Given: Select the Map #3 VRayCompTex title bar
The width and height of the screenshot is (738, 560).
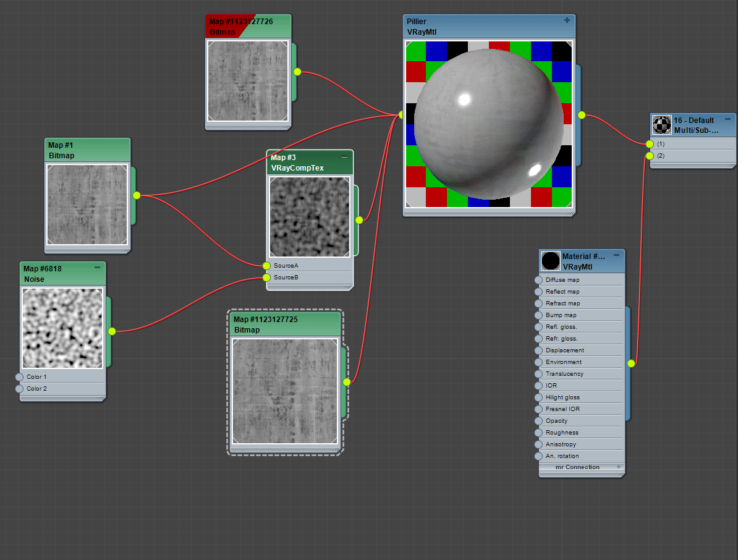Looking at the screenshot, I should click(x=310, y=163).
